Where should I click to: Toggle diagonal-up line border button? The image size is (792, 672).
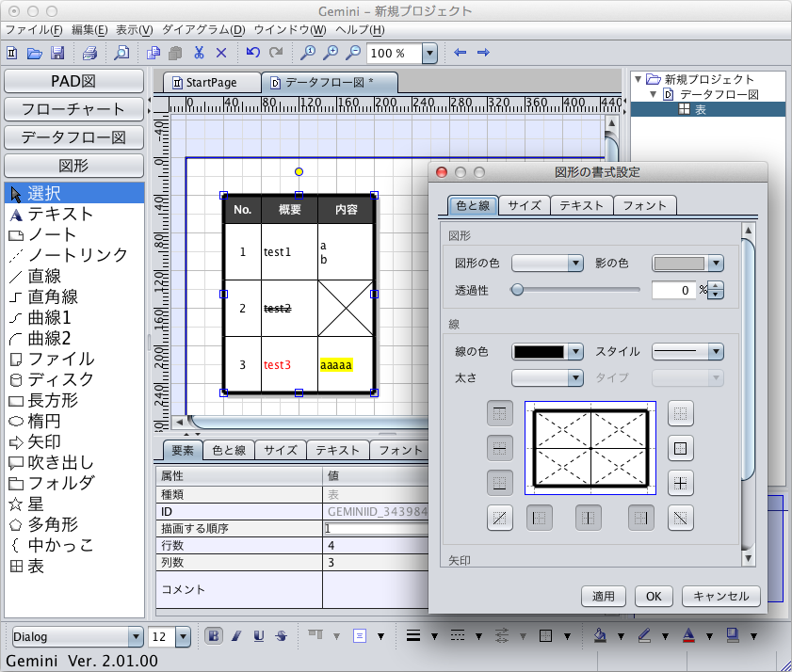click(x=499, y=518)
